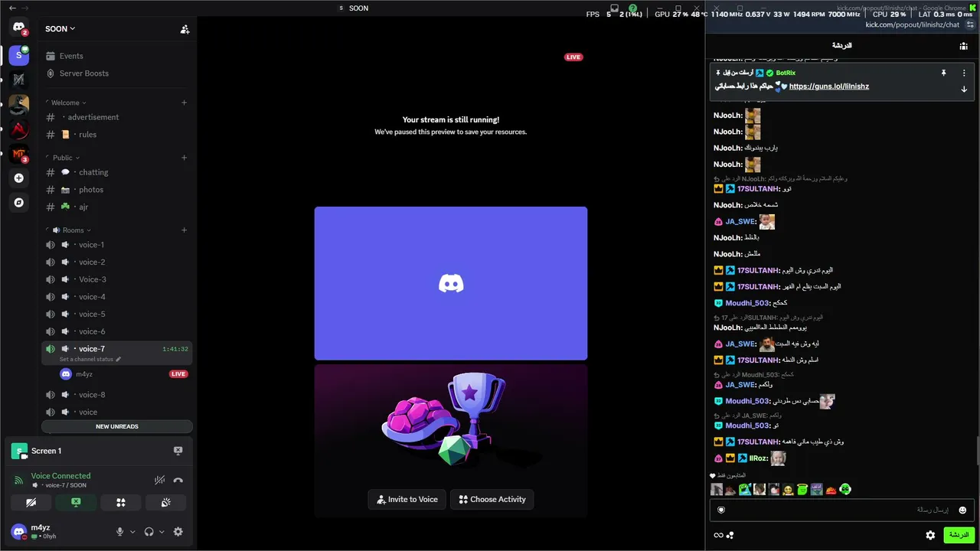Open the activities launcher button in voice panel
This screenshot has height=551, width=980.
121,503
